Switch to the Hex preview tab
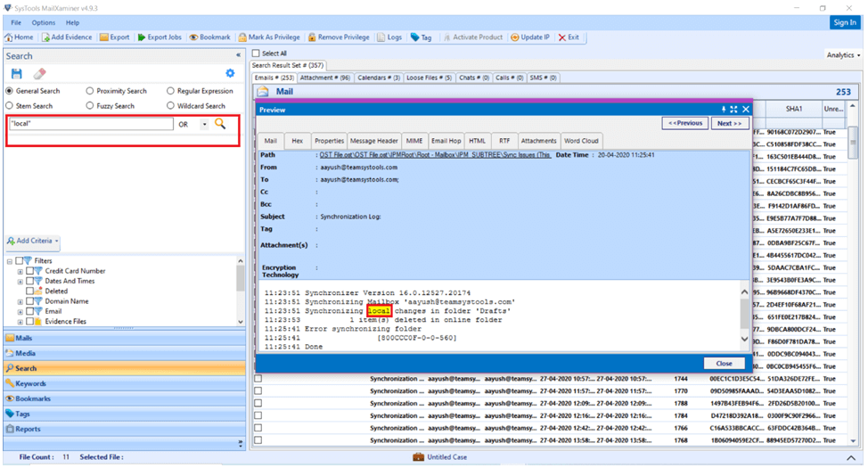Image resolution: width=868 pixels, height=468 pixels. point(298,141)
